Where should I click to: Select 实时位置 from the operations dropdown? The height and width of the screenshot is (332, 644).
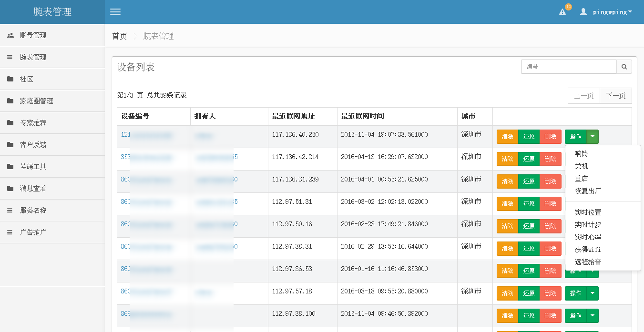[x=603, y=212]
